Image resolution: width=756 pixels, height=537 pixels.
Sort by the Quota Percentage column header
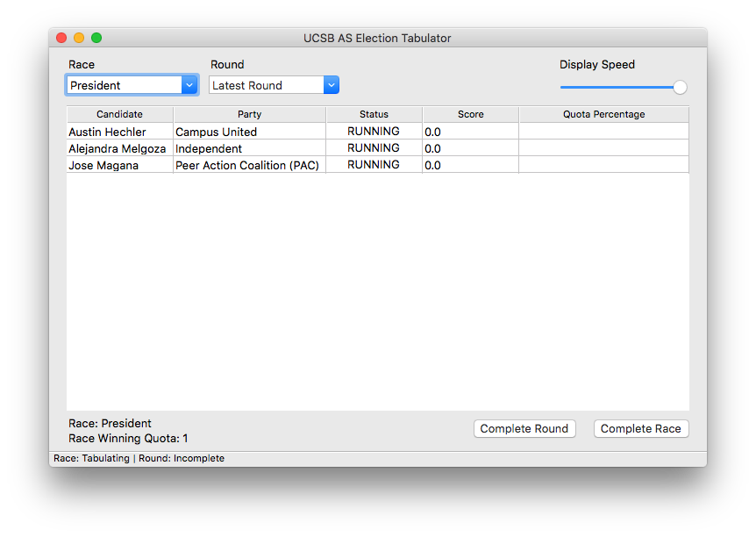603,114
